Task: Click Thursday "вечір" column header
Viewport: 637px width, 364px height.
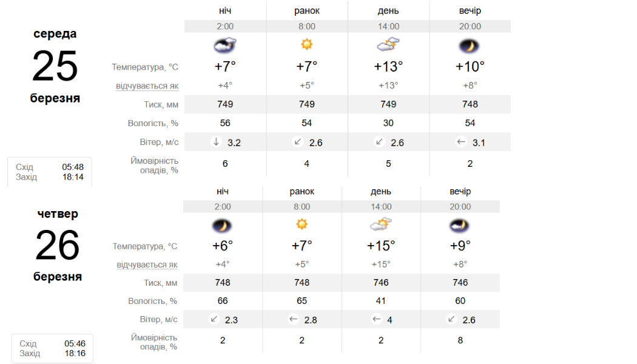Action: coord(460,191)
